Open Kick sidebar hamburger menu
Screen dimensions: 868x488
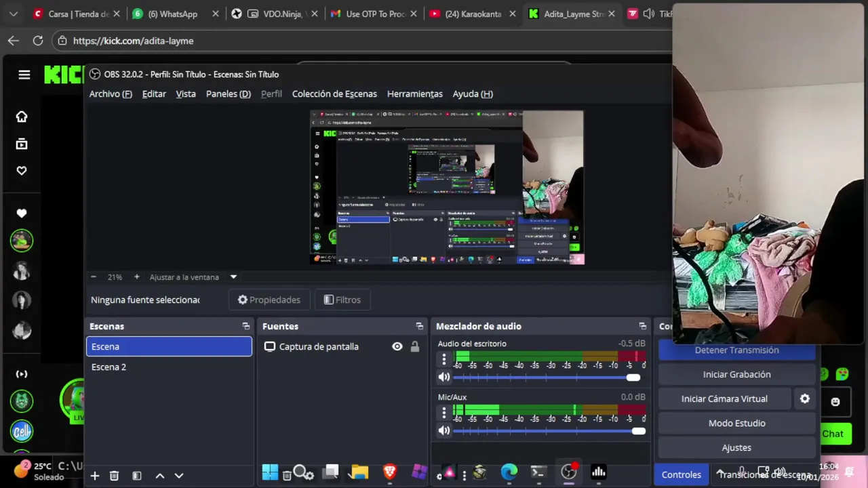(x=24, y=75)
